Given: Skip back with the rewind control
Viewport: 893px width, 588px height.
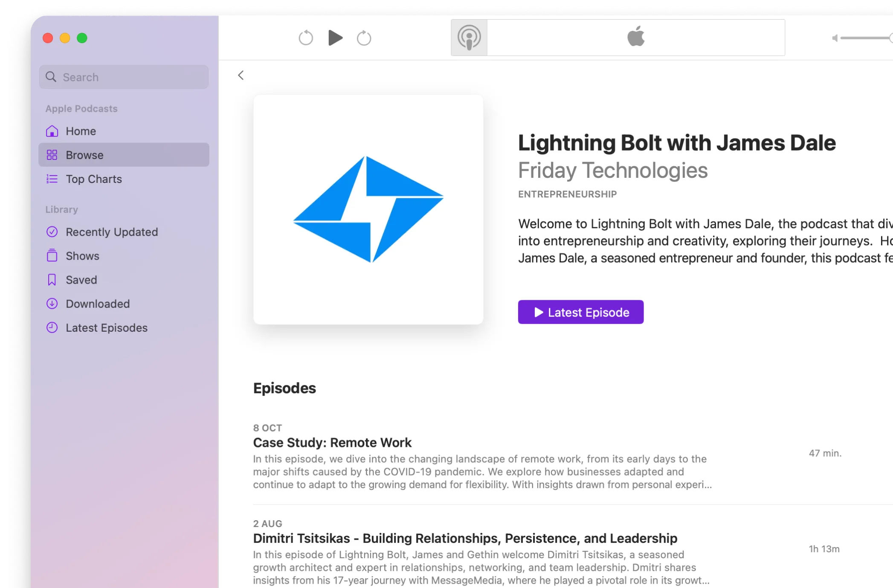Looking at the screenshot, I should (305, 38).
